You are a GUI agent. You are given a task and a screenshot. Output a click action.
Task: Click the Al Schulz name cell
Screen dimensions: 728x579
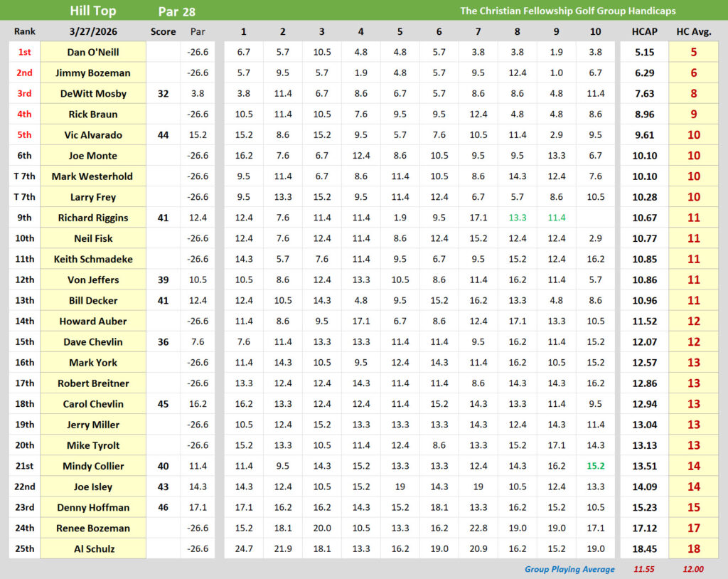tap(93, 548)
